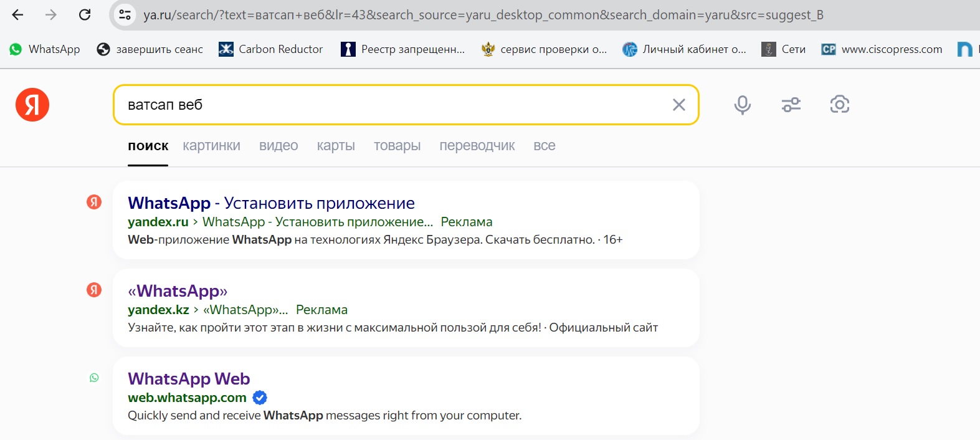This screenshot has width=980, height=440.
Task: Select the "поиск" tab
Action: pos(148,146)
